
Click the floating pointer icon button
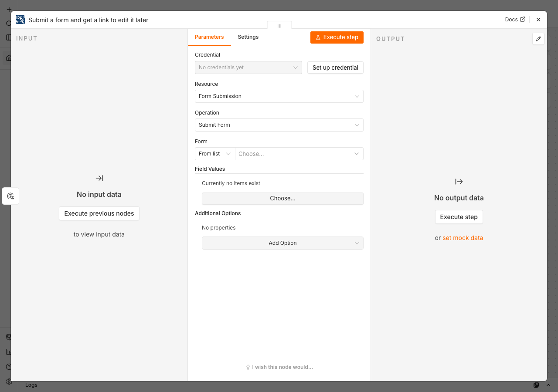(10, 196)
